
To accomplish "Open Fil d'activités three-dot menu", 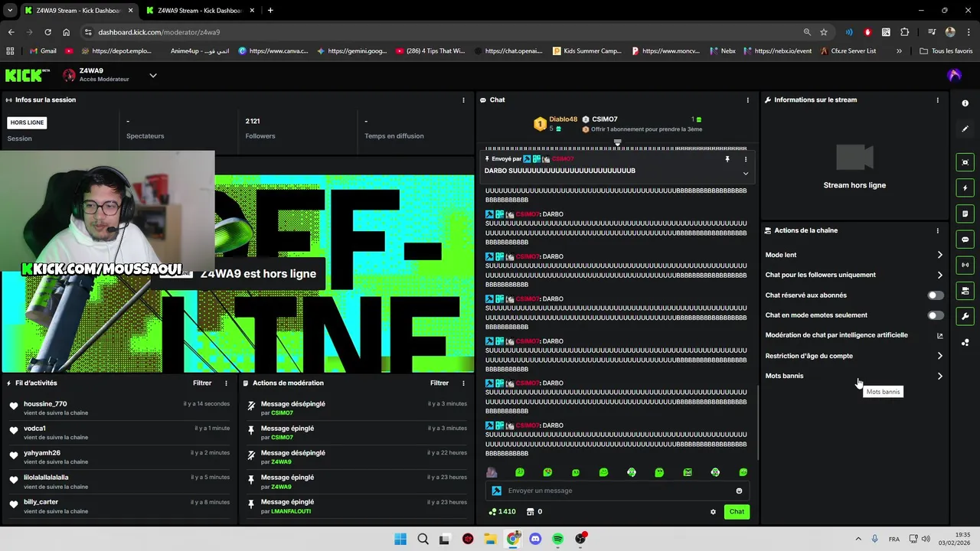I will [226, 383].
